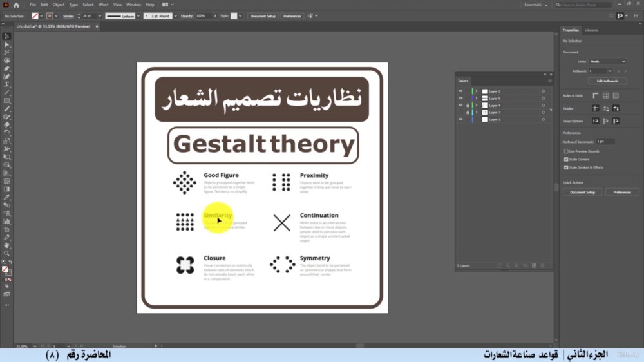Open the Effect menu
Viewport: 644px width, 362px height.
pos(103,5)
